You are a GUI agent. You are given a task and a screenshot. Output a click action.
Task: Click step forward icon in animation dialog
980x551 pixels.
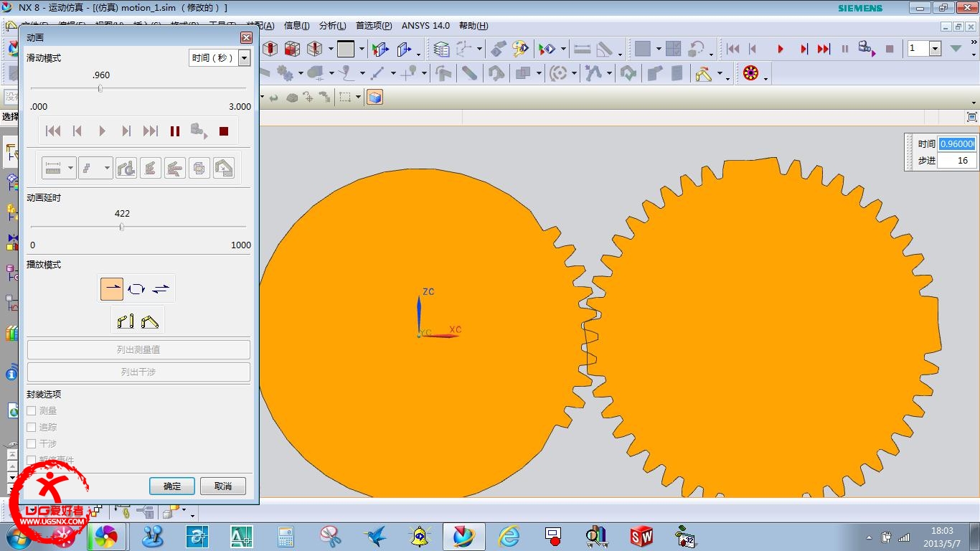click(126, 131)
